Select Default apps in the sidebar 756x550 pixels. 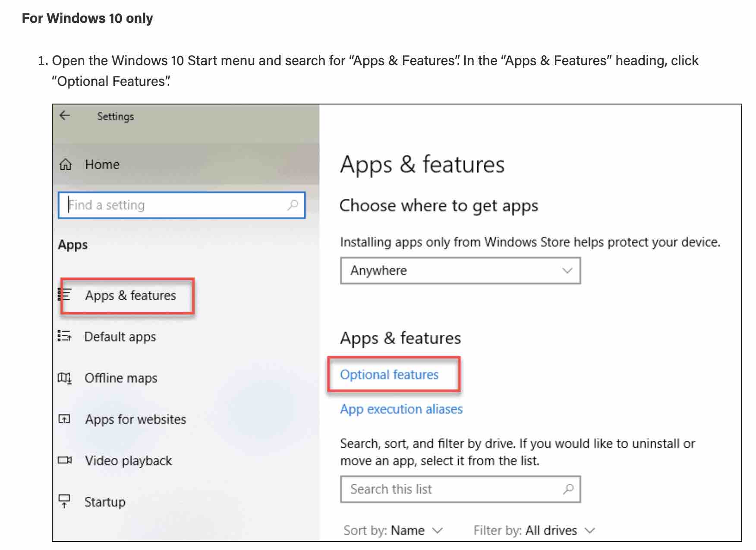pos(120,337)
